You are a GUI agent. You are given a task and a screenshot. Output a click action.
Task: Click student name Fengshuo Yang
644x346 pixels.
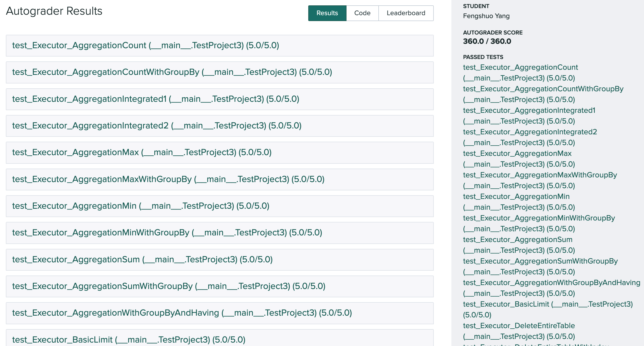tap(486, 16)
